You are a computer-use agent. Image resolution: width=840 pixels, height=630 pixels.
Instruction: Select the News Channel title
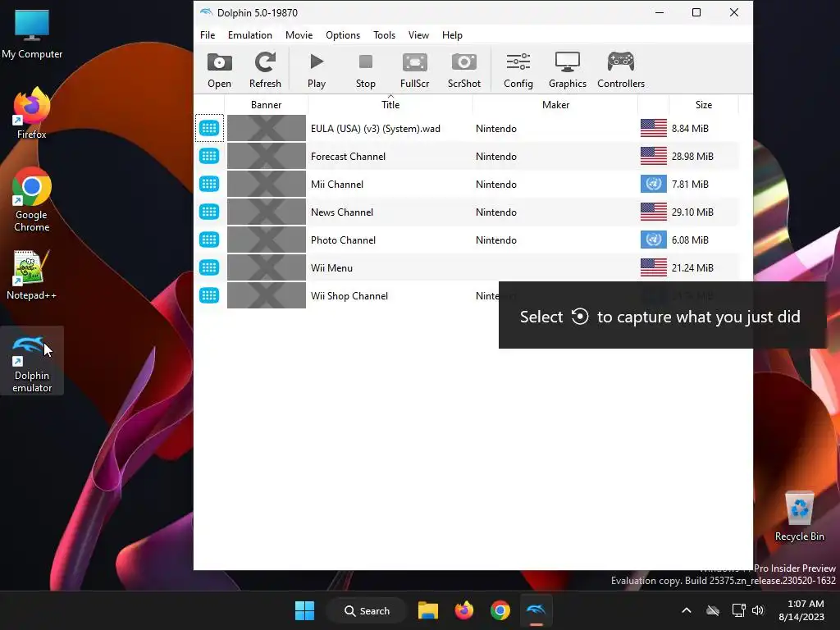(x=342, y=212)
